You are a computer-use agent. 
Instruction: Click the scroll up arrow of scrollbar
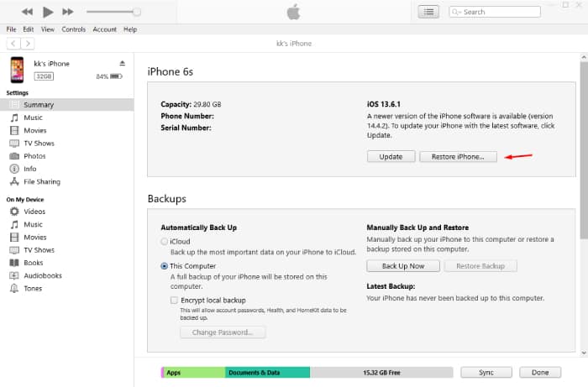(584, 57)
